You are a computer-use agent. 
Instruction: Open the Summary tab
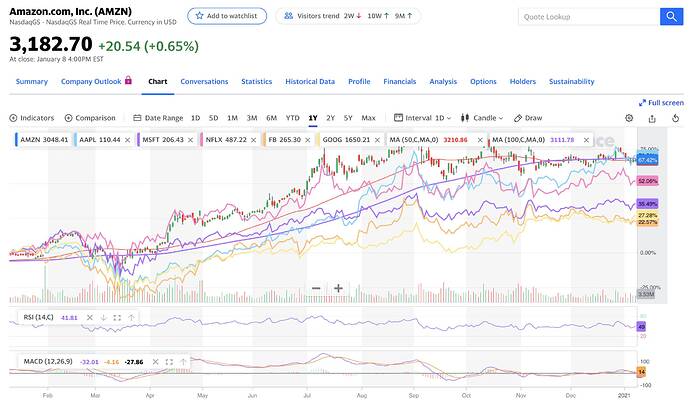(x=32, y=81)
